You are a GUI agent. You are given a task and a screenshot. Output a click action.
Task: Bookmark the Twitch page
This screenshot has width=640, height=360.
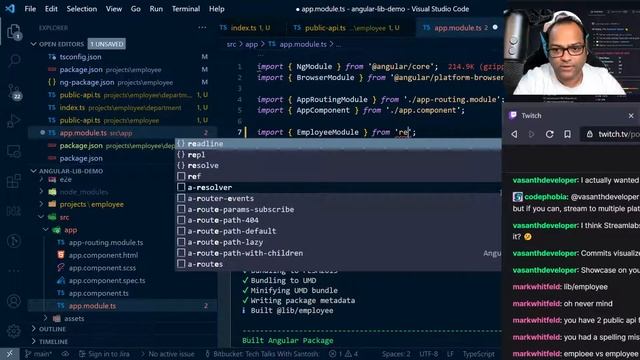(x=567, y=134)
